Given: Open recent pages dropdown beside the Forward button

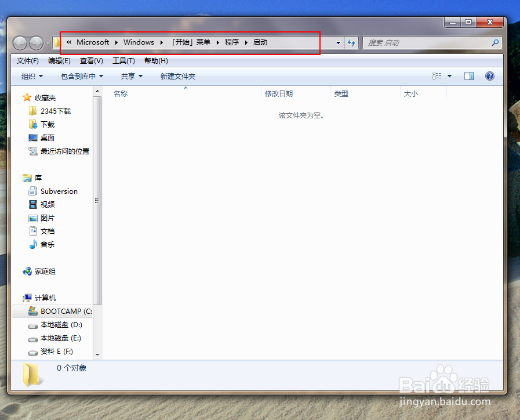Looking at the screenshot, I should click(48, 43).
